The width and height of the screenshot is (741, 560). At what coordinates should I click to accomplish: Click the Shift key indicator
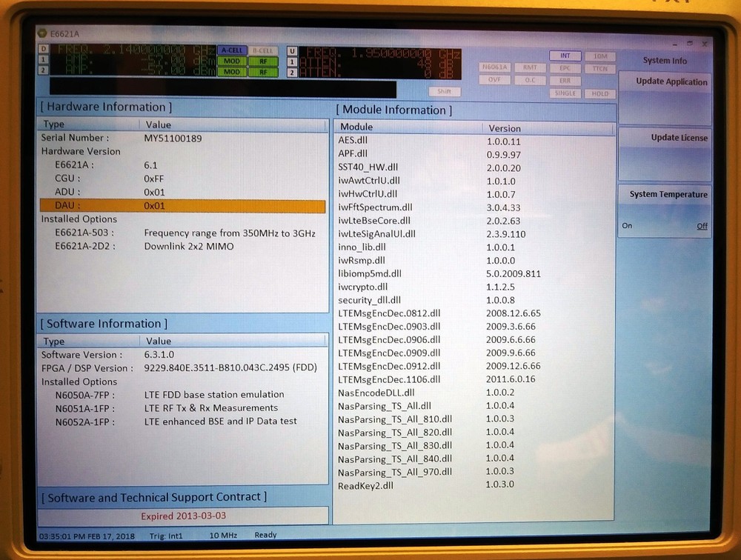pos(444,92)
